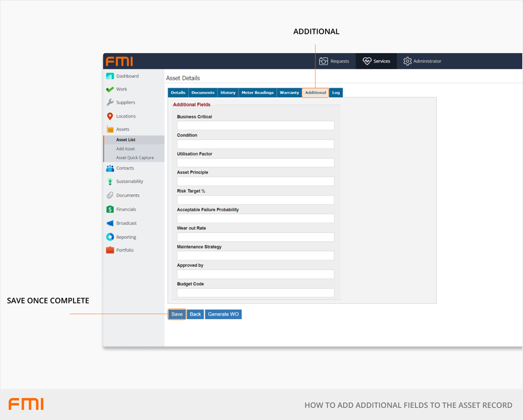The height and width of the screenshot is (420, 523).
Task: Open the Reporting section icon
Action: (110, 237)
